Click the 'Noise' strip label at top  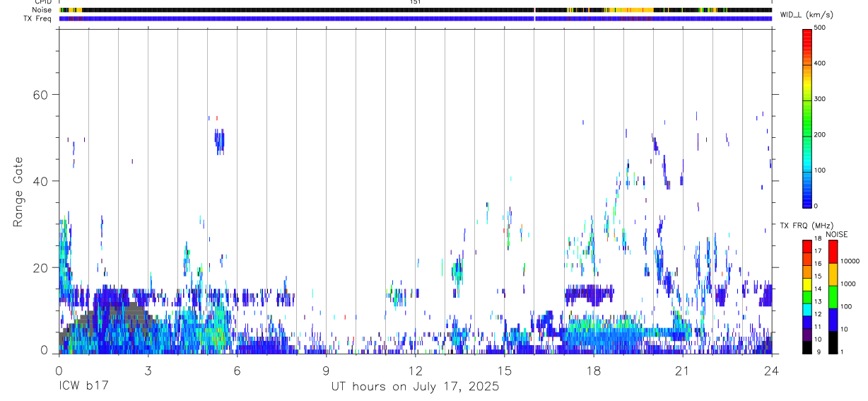click(x=42, y=10)
